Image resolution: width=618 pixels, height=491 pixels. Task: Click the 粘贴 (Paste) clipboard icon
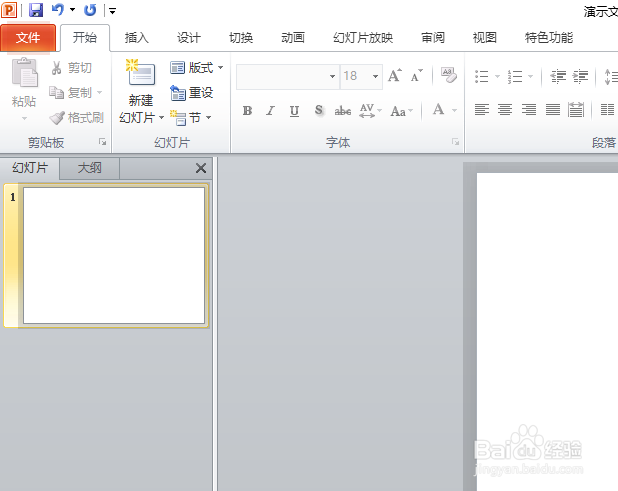[24, 73]
